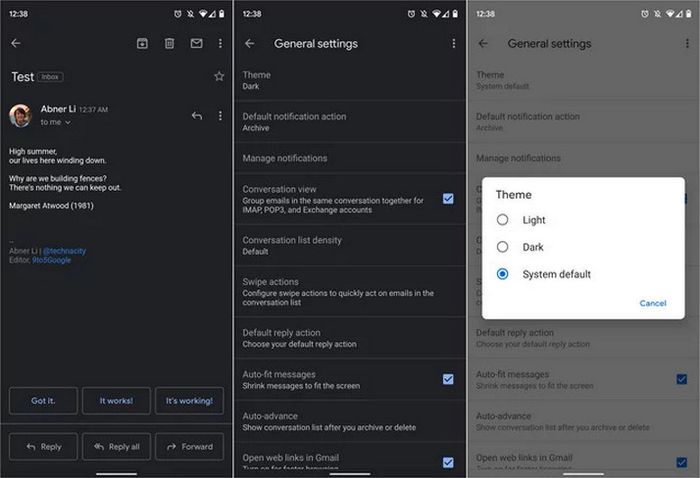Select the Dark theme radio button
This screenshot has width=700, height=478.
502,247
